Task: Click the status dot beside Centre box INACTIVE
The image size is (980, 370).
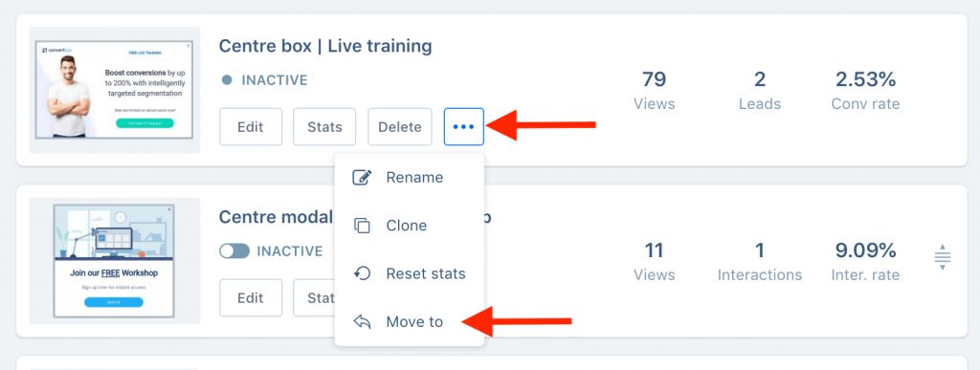Action: pos(228,80)
